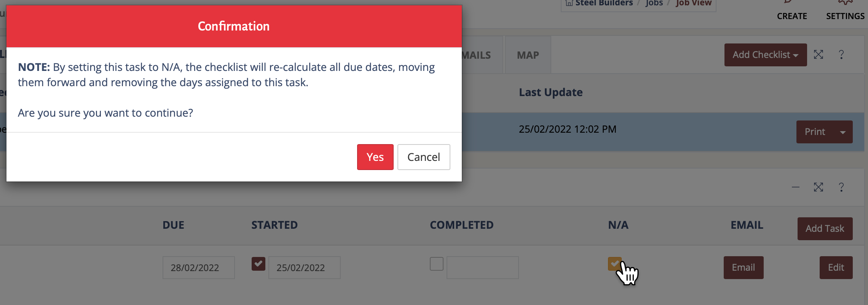
Task: Open help question mark above Add Task button
Action: point(841,187)
